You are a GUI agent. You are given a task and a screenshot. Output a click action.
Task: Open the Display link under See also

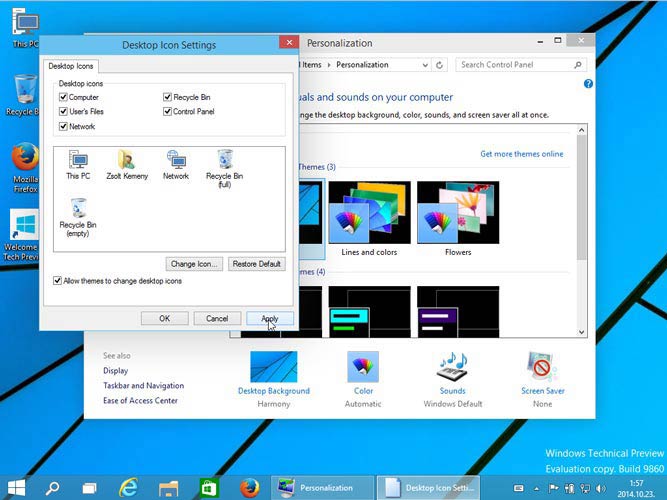[x=116, y=371]
